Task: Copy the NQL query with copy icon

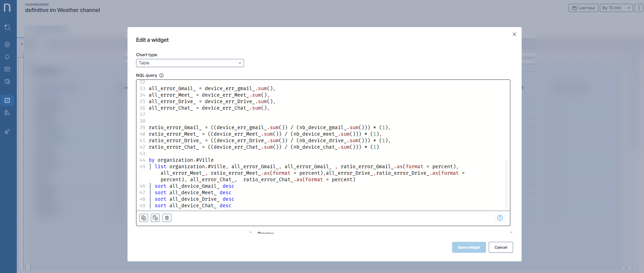Action: click(x=144, y=218)
